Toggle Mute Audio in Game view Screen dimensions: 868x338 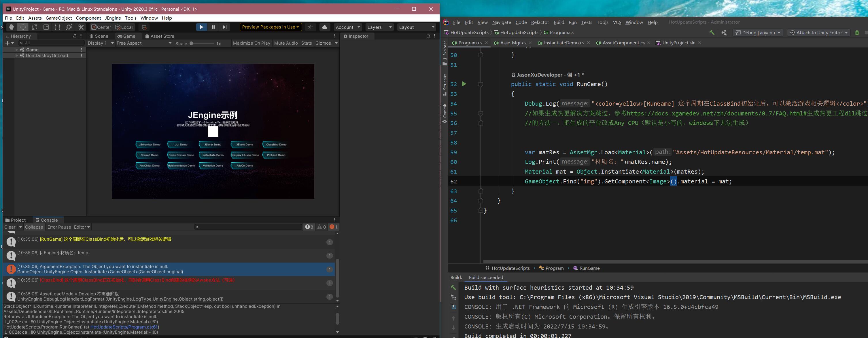pos(286,43)
